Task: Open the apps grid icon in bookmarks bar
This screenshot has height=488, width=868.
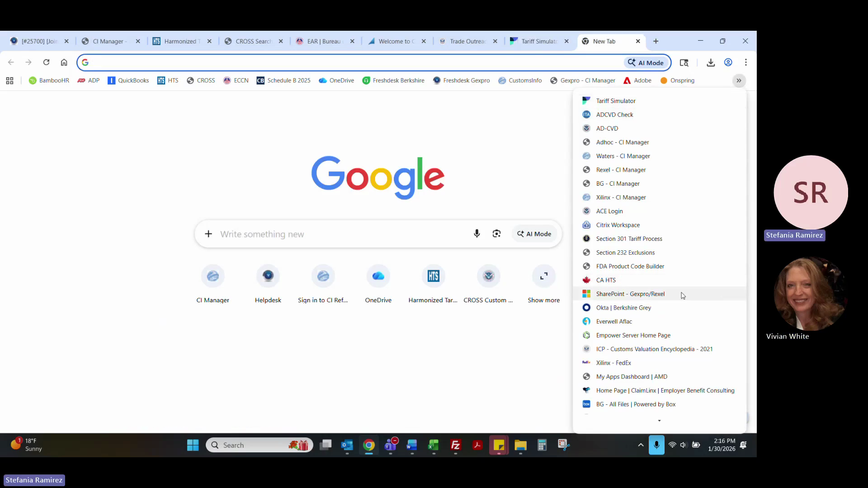Action: click(9, 80)
